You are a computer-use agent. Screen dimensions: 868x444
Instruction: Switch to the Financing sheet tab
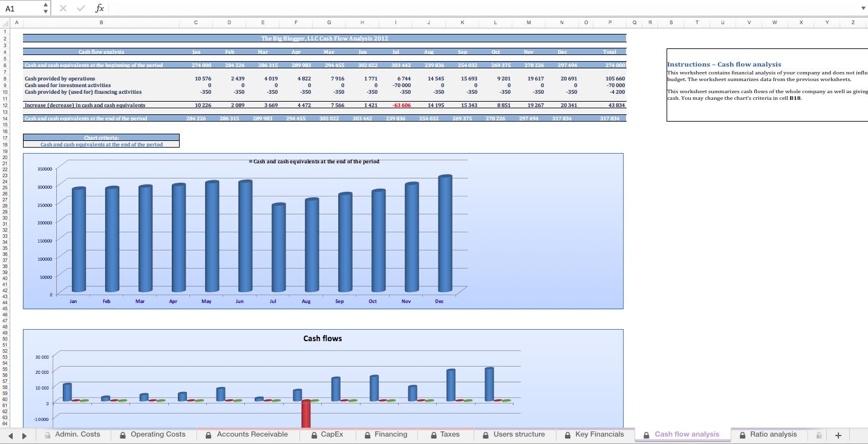click(385, 434)
